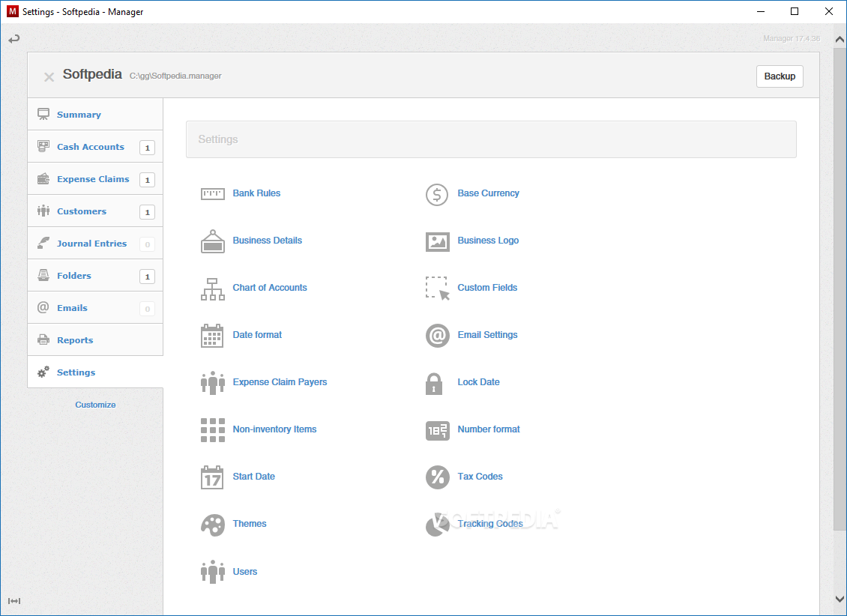Click the vertical scrollbar down arrow
This screenshot has height=616, width=847.
[840, 600]
